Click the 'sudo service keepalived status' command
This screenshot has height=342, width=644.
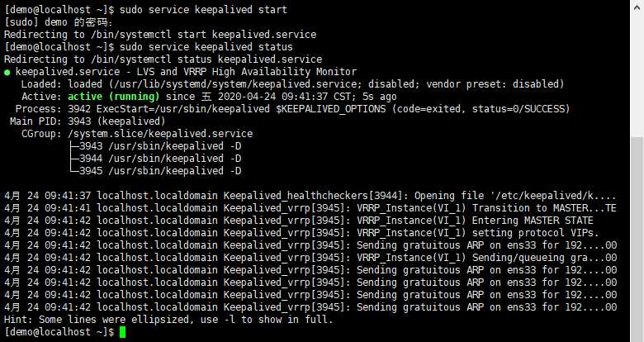(x=206, y=47)
